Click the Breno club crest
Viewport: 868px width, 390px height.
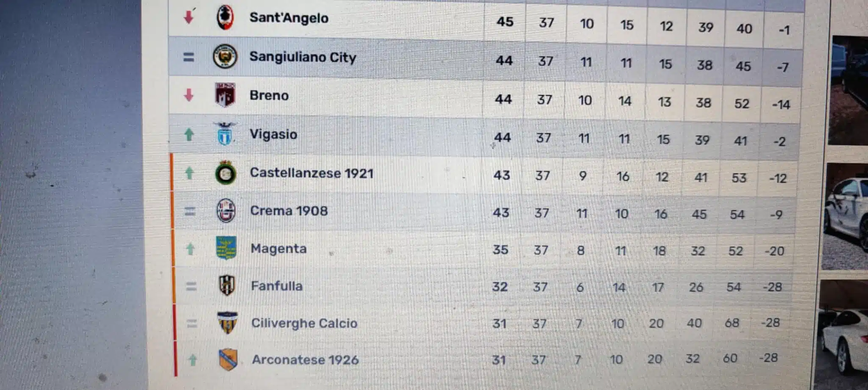pyautogui.click(x=225, y=95)
